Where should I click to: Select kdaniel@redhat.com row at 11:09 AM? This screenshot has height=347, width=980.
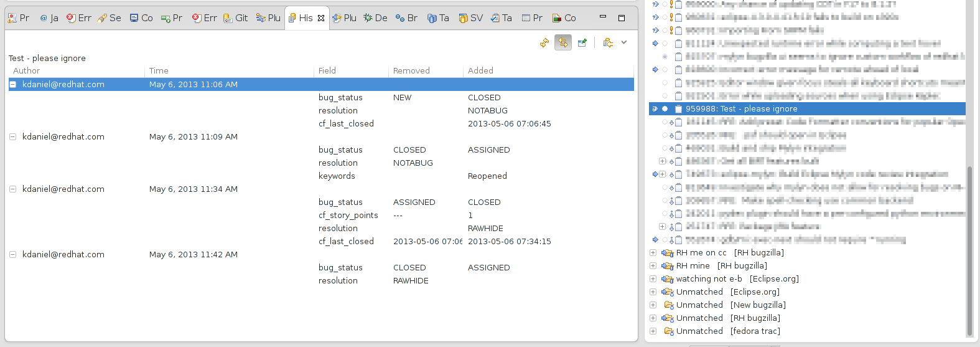321,136
